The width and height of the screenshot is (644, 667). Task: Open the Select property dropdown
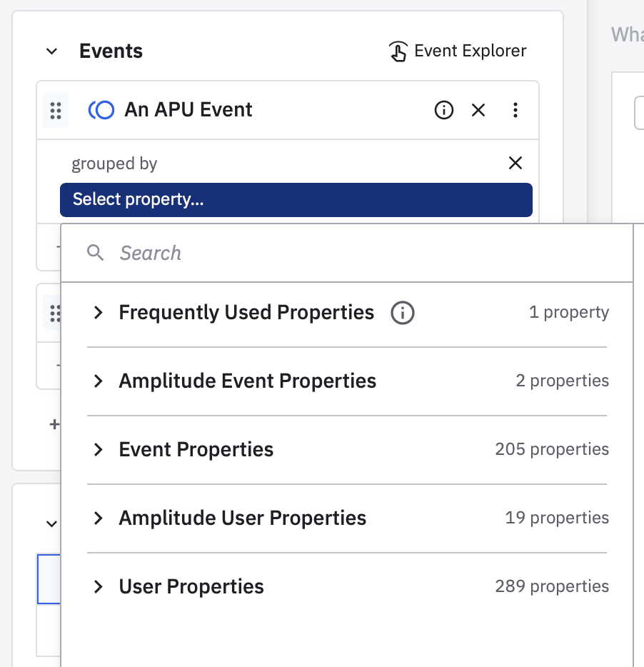[296, 200]
